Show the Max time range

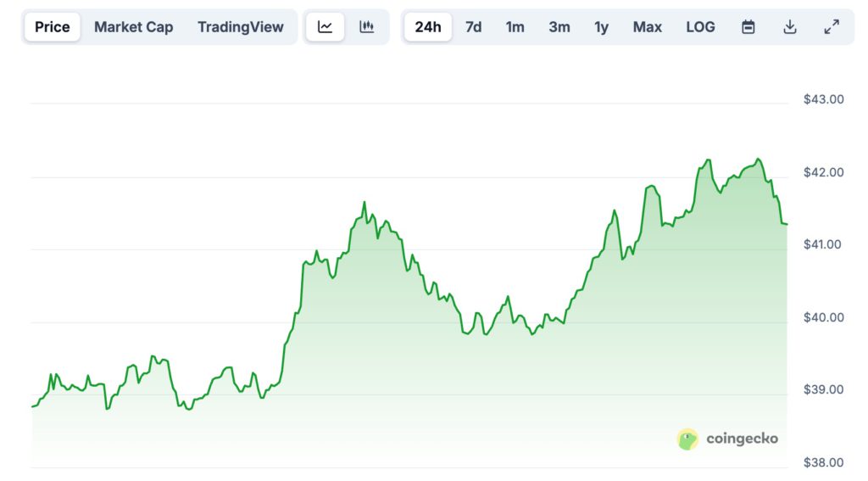click(648, 27)
